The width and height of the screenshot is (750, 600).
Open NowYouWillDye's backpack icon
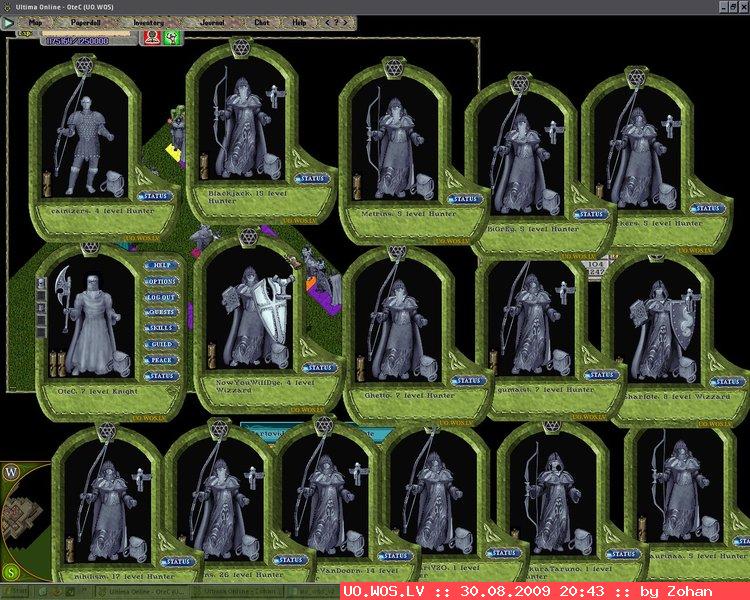click(x=278, y=355)
